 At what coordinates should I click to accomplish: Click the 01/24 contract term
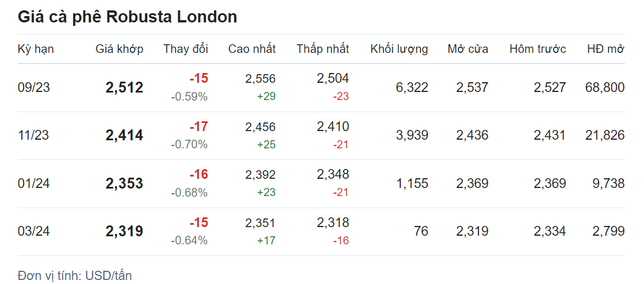[x=34, y=183]
